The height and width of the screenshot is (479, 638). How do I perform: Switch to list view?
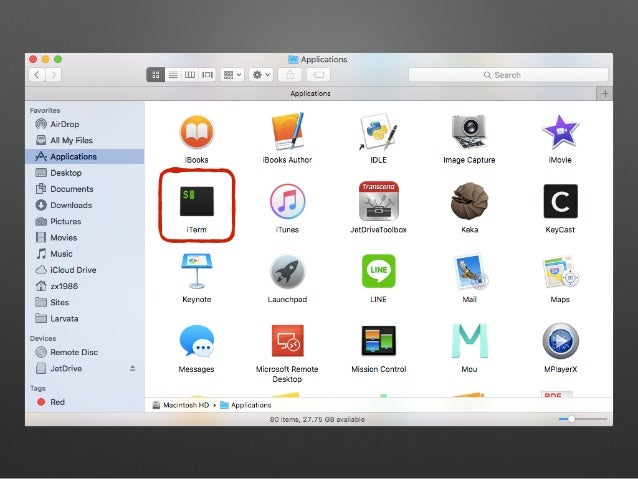pos(173,75)
